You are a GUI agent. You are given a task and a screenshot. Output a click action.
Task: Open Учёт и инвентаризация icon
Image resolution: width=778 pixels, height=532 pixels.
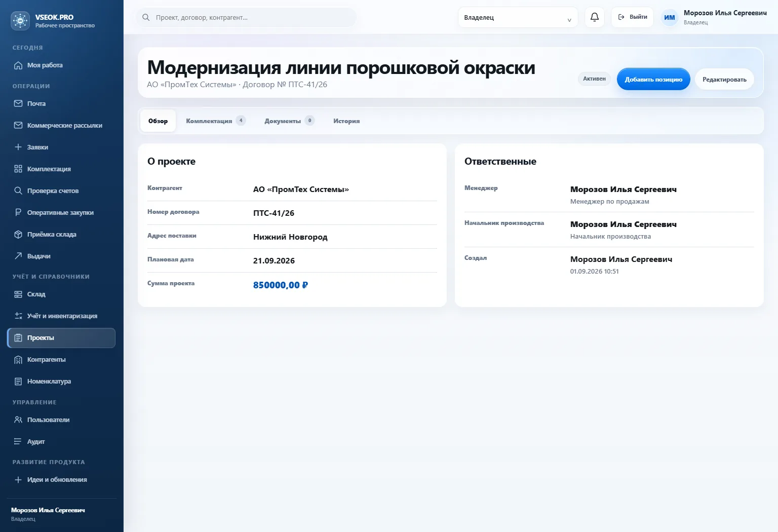click(x=18, y=316)
